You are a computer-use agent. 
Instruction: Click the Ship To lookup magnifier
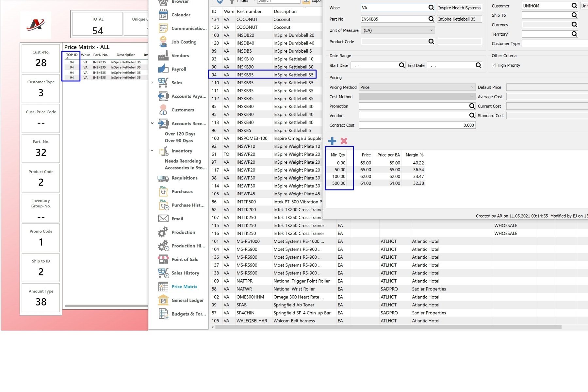[x=574, y=15]
